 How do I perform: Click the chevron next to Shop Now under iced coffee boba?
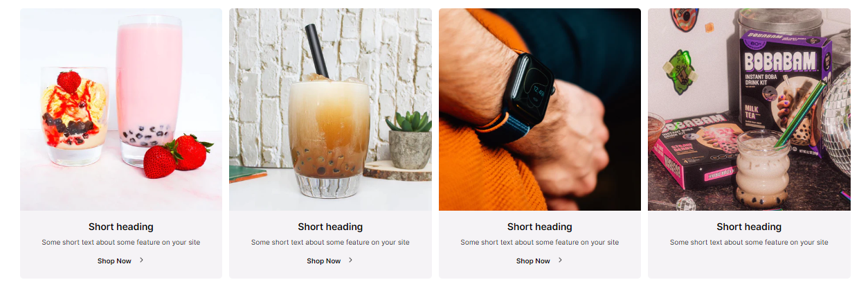pos(350,261)
